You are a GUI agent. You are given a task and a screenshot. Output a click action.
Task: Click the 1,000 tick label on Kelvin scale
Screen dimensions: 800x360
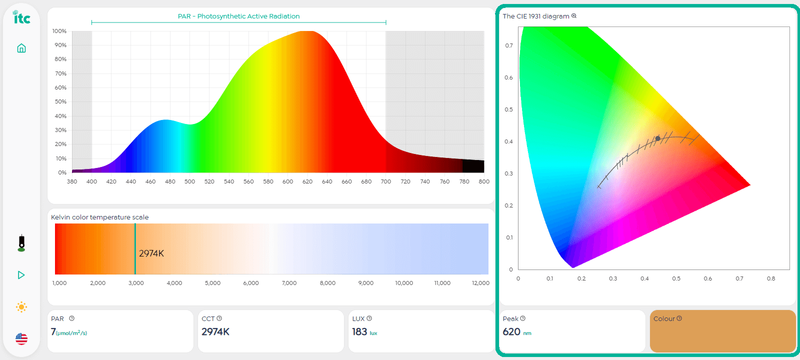pos(61,283)
